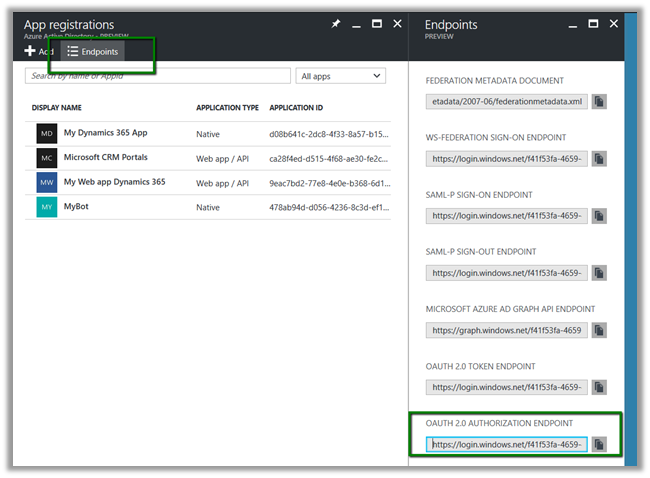This screenshot has height=478, width=650.
Task: Copy the SAML-P Sign-Out endpoint
Action: 599,272
